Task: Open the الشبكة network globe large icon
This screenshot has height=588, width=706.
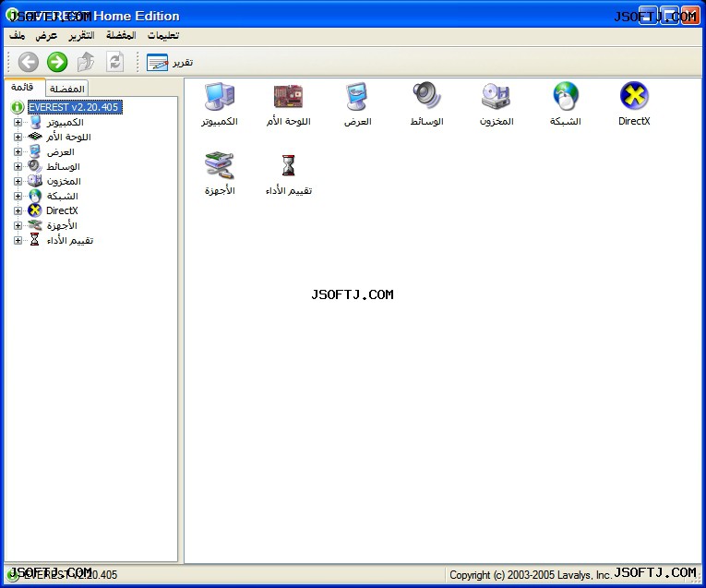Action: click(566, 96)
